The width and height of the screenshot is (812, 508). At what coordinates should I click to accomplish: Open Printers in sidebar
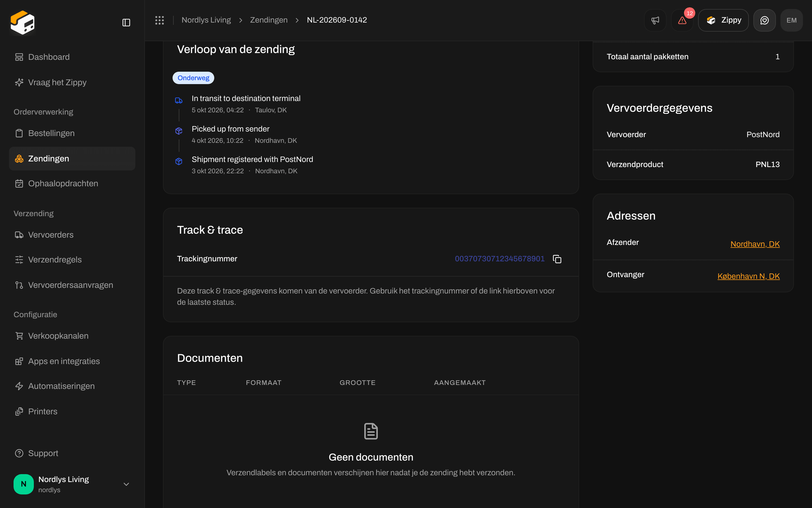(72, 411)
